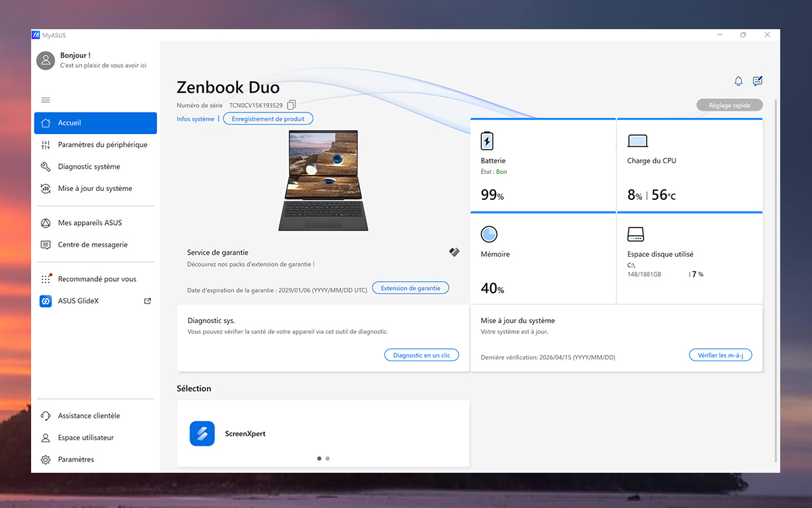Click Vérifier les m-à-j button
This screenshot has width=812, height=508.
(720, 354)
